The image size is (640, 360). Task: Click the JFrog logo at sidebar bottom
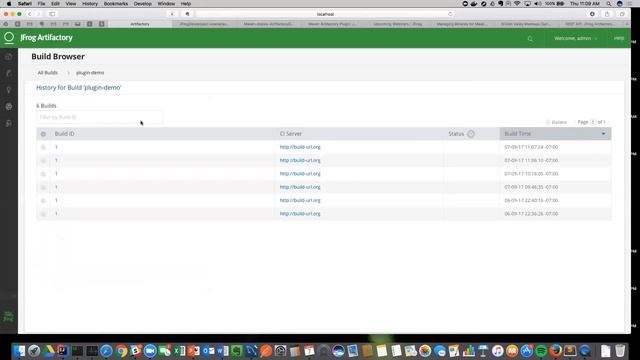pos(8,316)
